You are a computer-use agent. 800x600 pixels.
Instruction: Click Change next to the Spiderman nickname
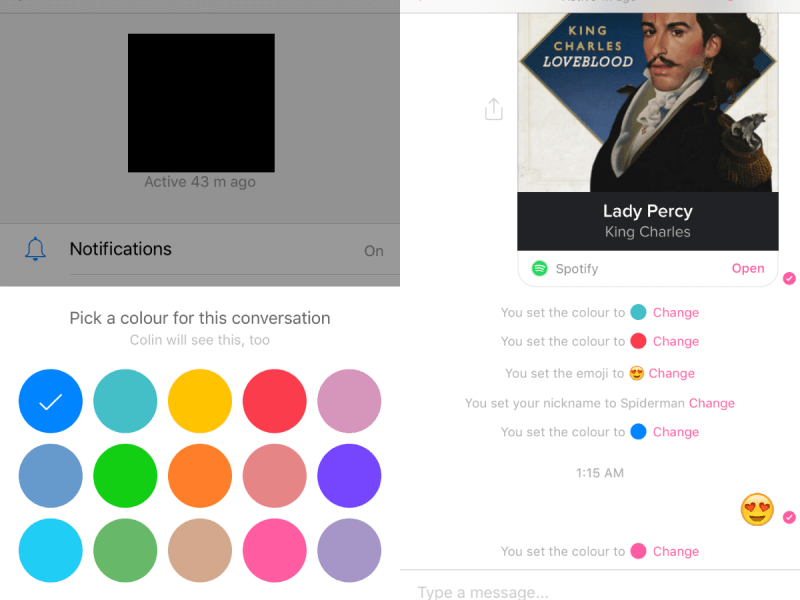point(711,403)
